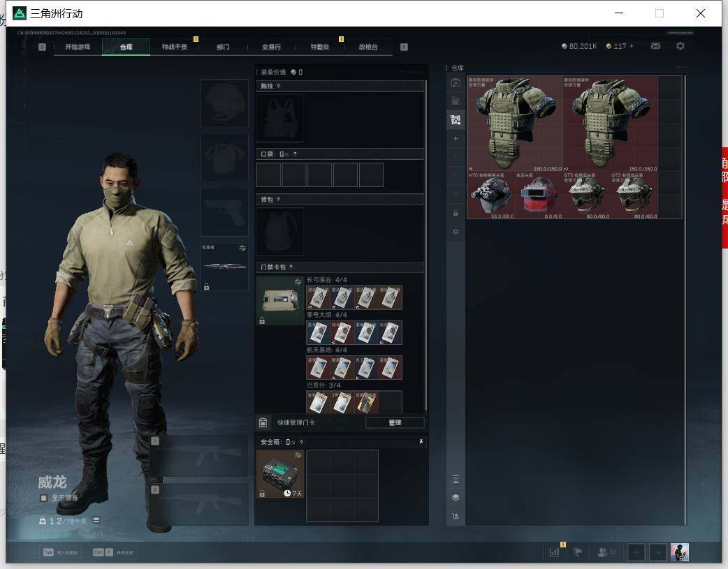Open the statistics chart icon in bottom bar
Screen dimensions: 728x569
(554, 552)
